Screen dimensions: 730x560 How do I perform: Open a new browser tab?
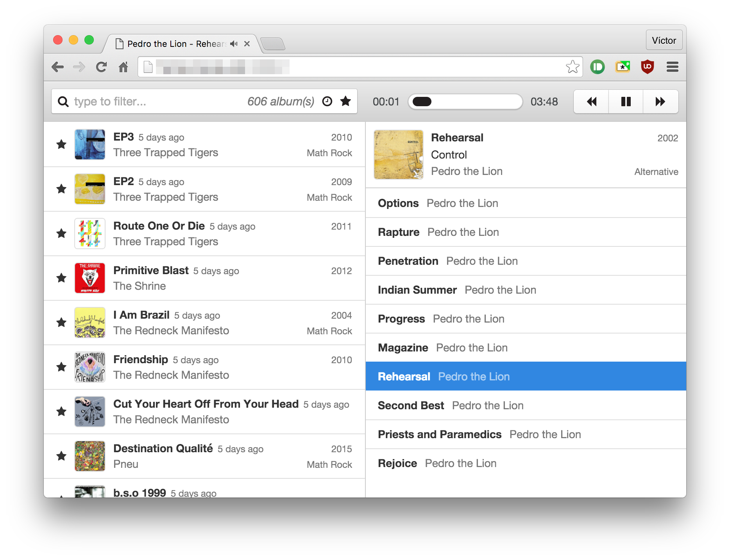click(273, 44)
